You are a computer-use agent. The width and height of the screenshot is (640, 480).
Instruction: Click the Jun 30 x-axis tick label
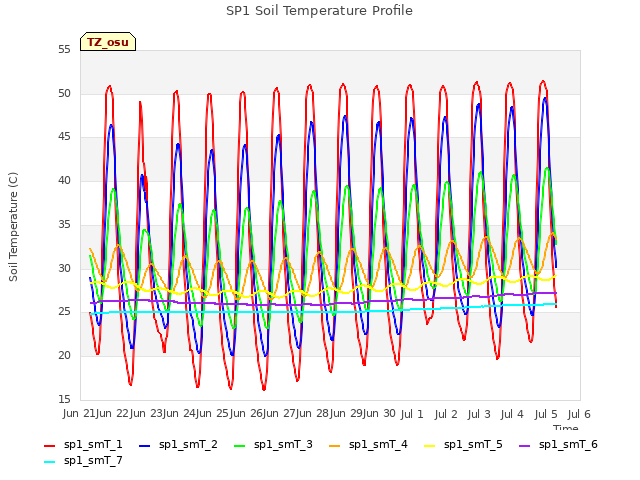coord(379,414)
